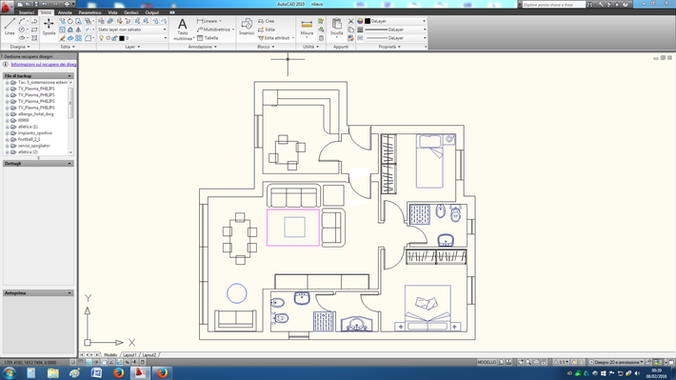Switch to the Annota ribbon tab
Viewport: 676px width, 380px height.
pyautogui.click(x=65, y=13)
